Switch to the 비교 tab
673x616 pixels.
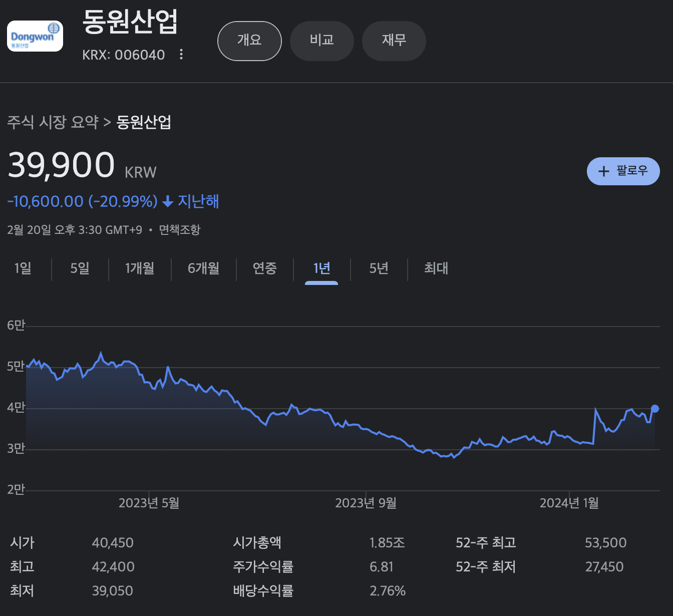(x=321, y=41)
